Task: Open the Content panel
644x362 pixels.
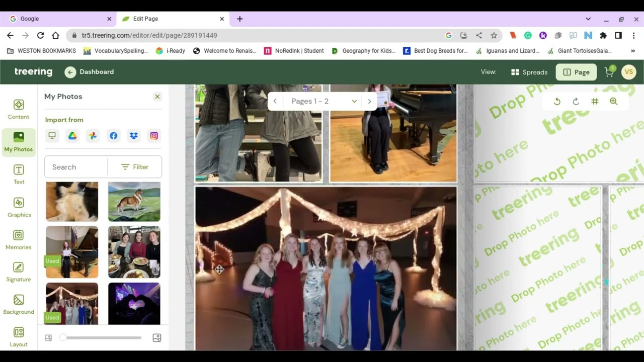Action: [x=19, y=109]
